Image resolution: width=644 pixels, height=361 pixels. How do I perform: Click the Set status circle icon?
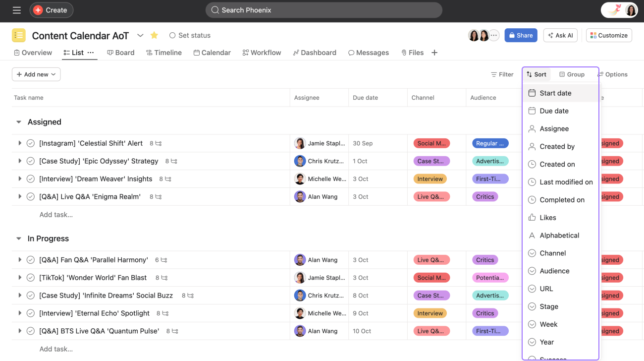point(172,35)
